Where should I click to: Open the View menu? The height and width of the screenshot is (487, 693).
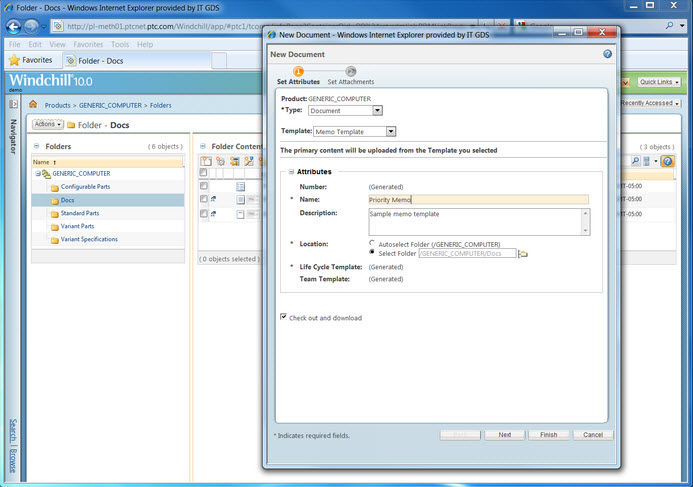[x=57, y=44]
